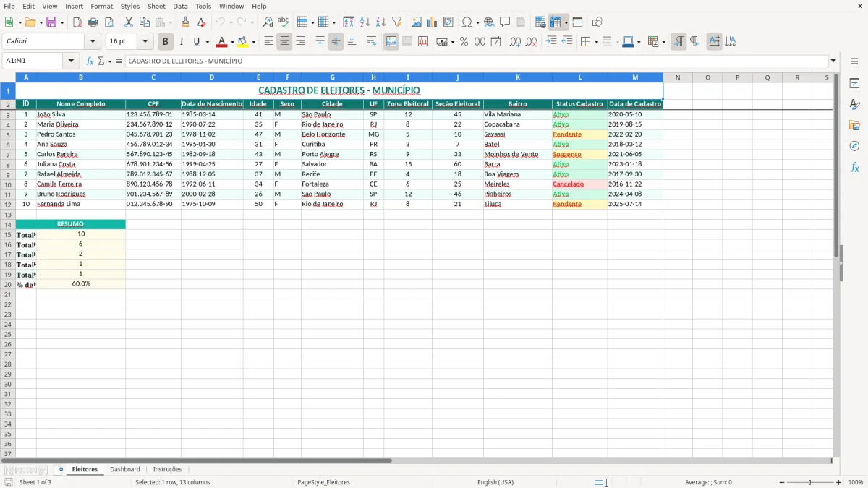Open the Format menu
The height and width of the screenshot is (488, 868).
(x=102, y=6)
